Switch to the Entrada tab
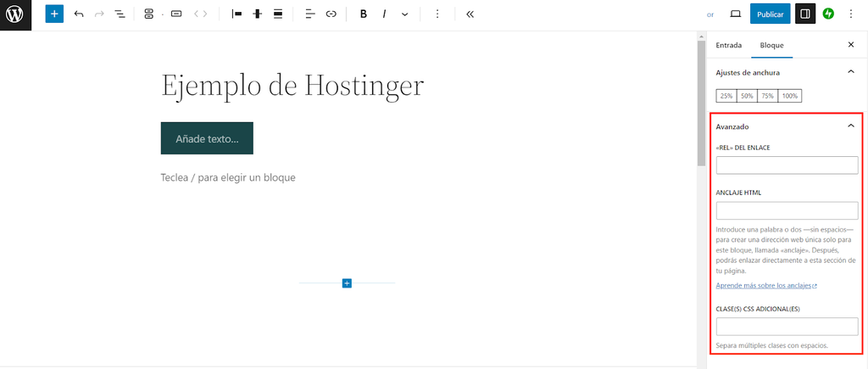The image size is (868, 369). point(728,46)
